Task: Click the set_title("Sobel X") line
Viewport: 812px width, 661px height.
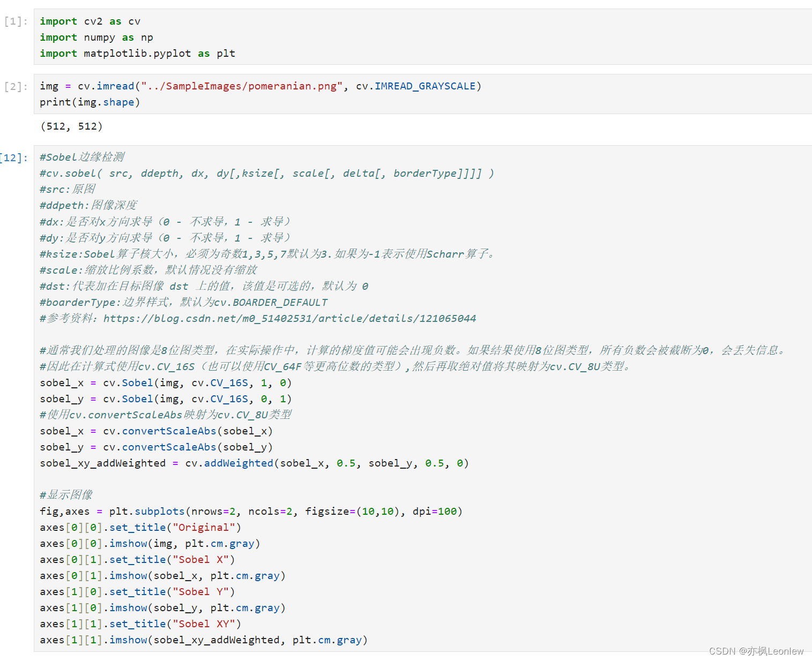Action: (x=137, y=559)
